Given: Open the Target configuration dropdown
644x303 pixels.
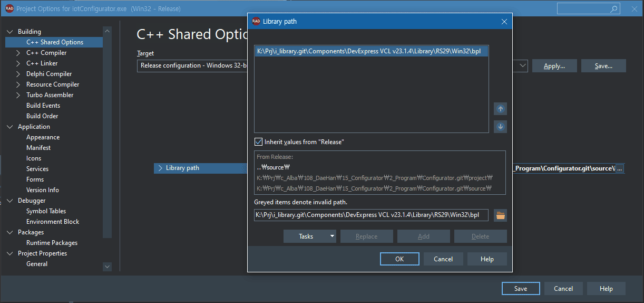Looking at the screenshot, I should pyautogui.click(x=522, y=66).
